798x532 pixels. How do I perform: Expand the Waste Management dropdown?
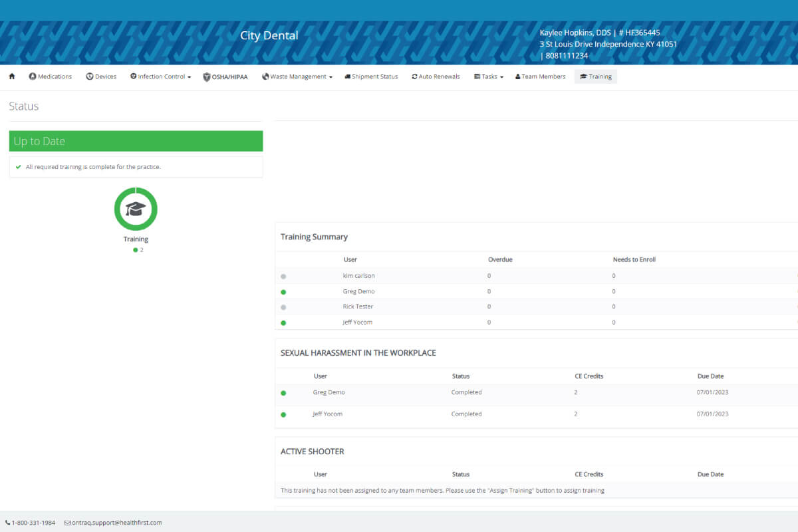pyautogui.click(x=297, y=76)
